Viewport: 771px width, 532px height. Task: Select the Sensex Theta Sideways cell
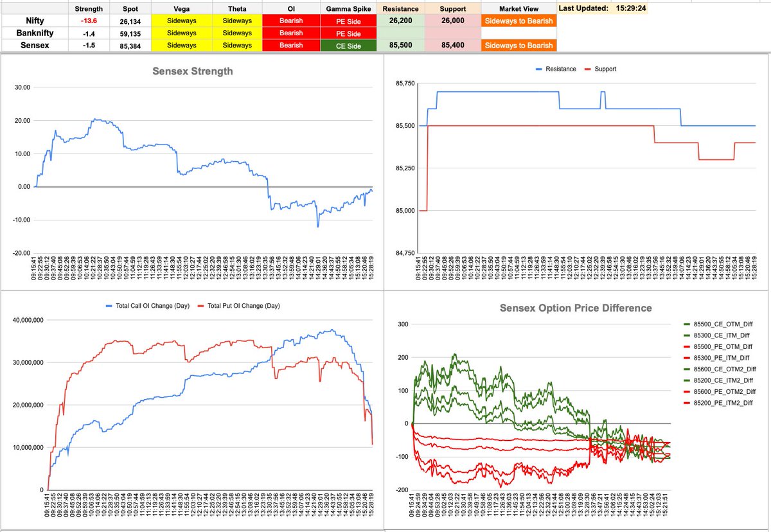(236, 45)
